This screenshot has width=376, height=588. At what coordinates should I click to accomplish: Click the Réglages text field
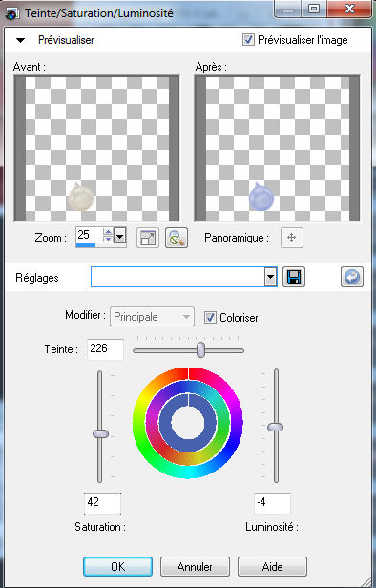click(178, 278)
